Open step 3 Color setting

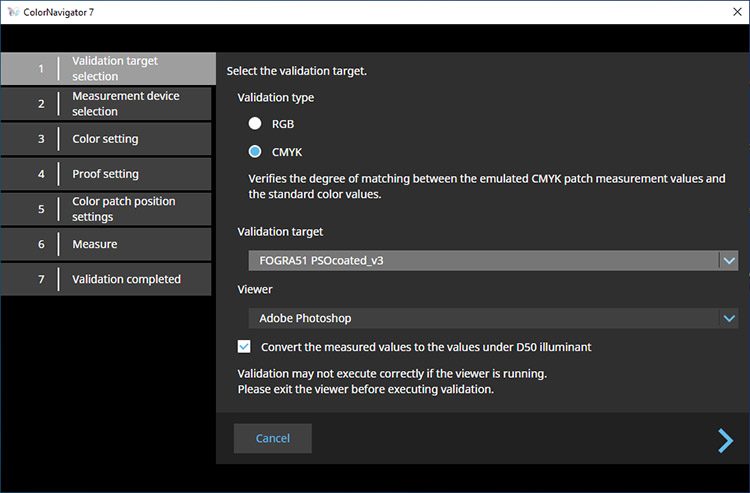tap(106, 139)
